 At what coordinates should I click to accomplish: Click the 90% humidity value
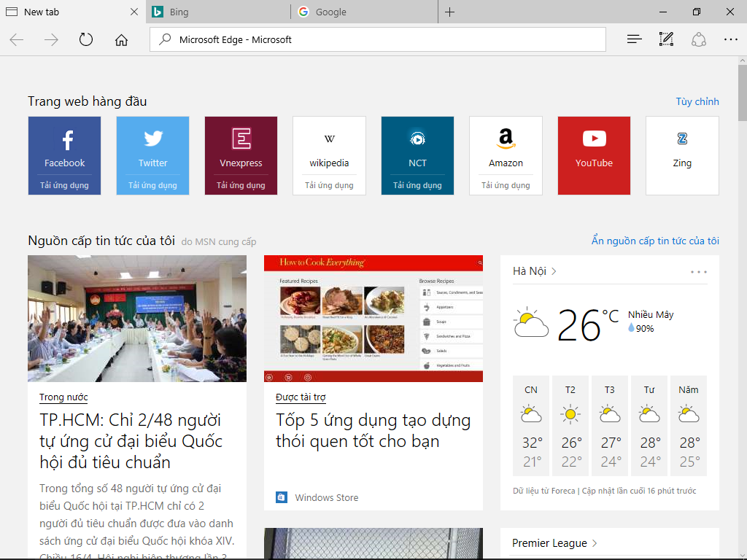coord(645,329)
